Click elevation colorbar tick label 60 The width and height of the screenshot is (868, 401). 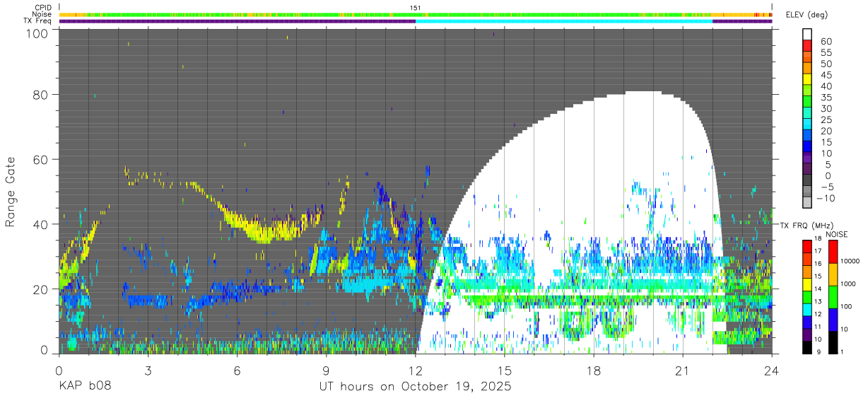(825, 40)
